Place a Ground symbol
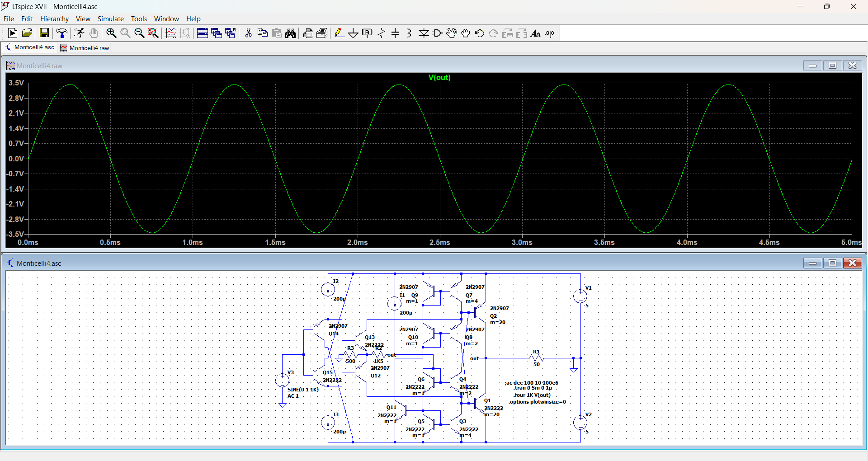868x461 pixels. pyautogui.click(x=354, y=33)
